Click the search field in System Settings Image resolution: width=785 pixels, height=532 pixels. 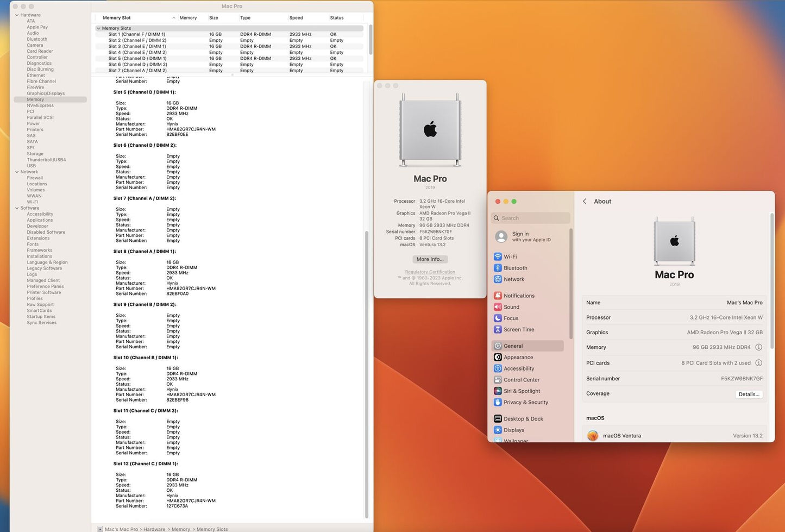pos(530,218)
